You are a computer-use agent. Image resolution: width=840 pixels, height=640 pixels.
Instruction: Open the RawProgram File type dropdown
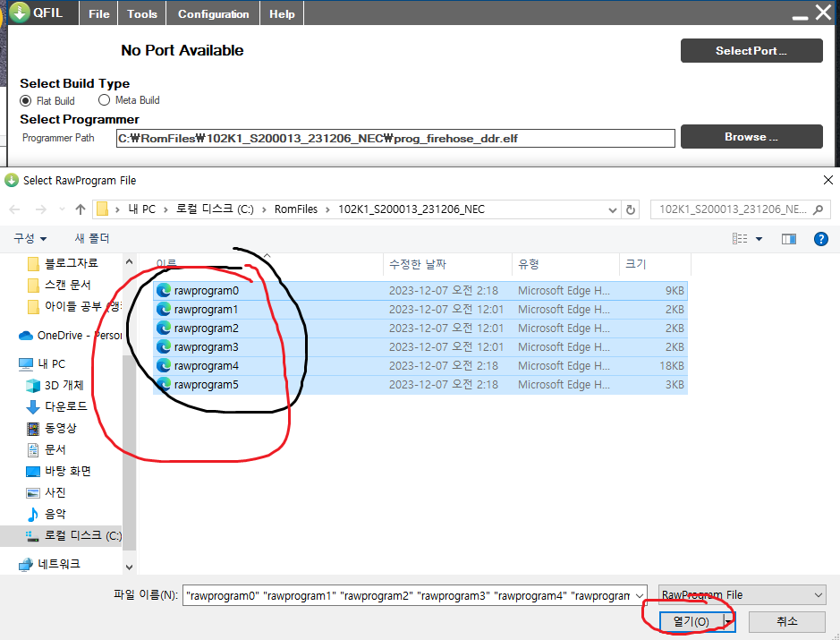click(742, 595)
